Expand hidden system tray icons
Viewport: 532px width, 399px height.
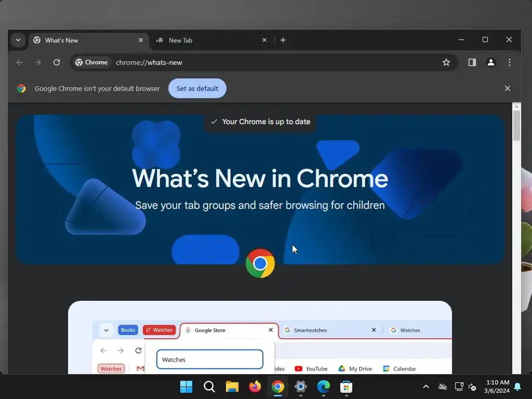coord(426,387)
